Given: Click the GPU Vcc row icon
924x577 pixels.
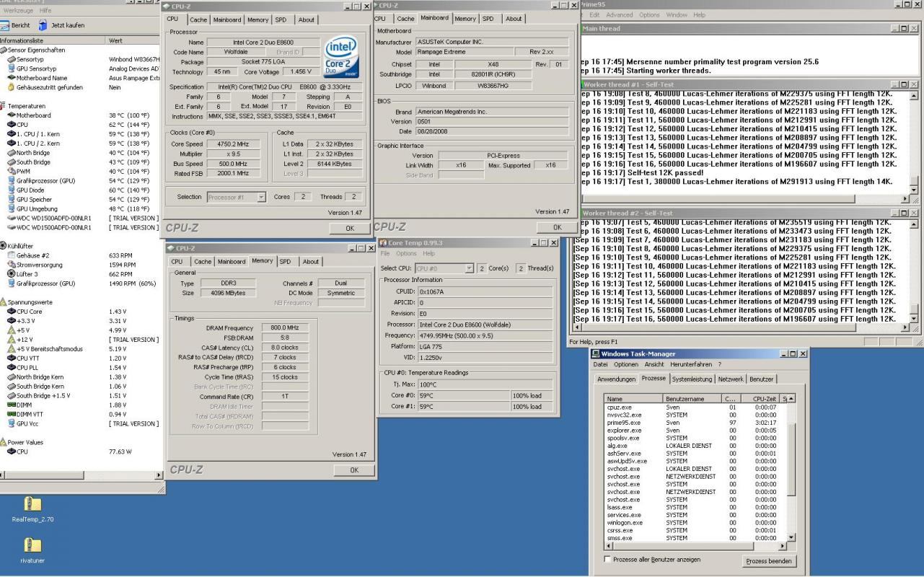Looking at the screenshot, I should click(11, 423).
